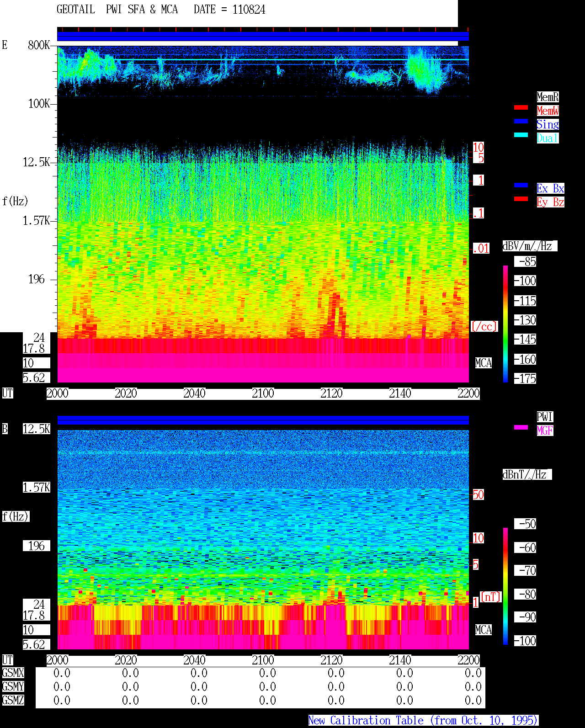Click the 2040 label on upper time axis
The height and width of the screenshot is (728, 585).
coord(194,393)
